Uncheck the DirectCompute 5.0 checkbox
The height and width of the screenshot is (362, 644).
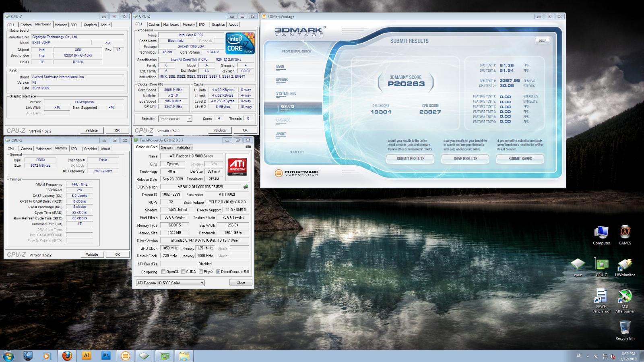coord(218,272)
